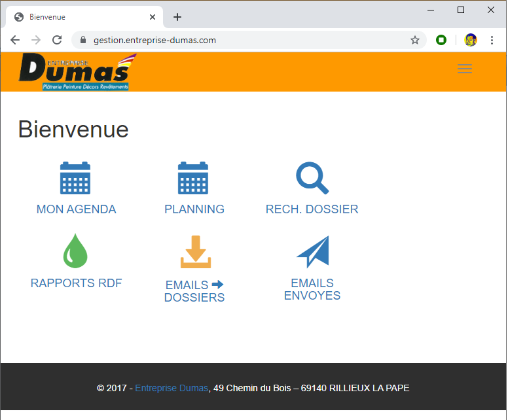
Task: Click the Planning calendar icon
Action: tap(193, 178)
